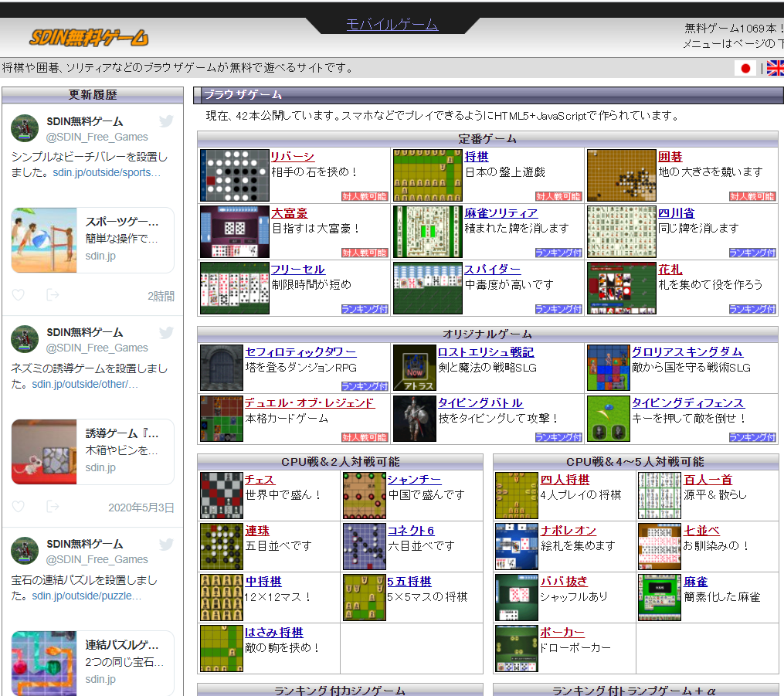The image size is (784, 696).
Task: Click the Reversi board thumbnail
Action: (235, 175)
